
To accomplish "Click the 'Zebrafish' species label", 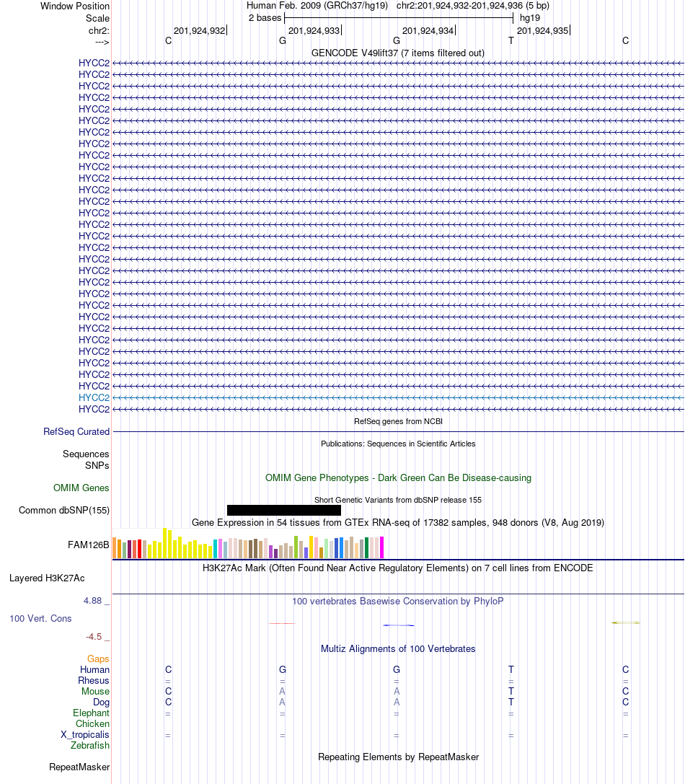I will click(x=90, y=746).
